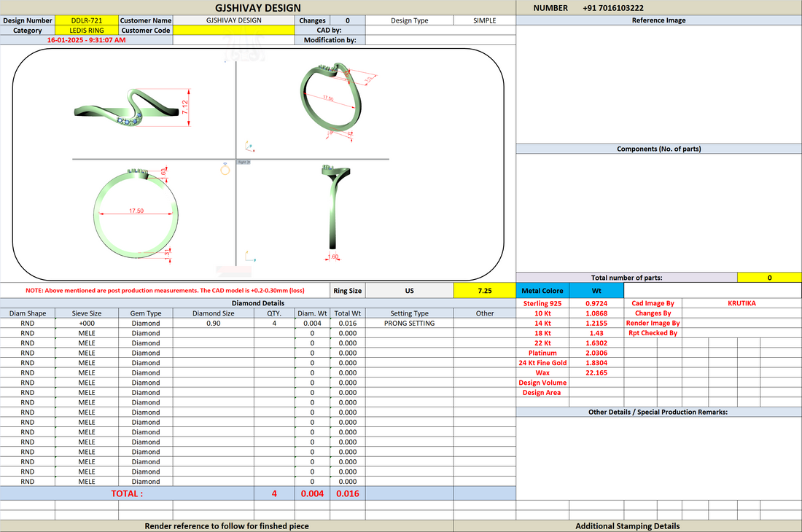Viewport: 802px width, 532px height.
Task: Select the side-view ring render showing 1.60
Action: 335,211
